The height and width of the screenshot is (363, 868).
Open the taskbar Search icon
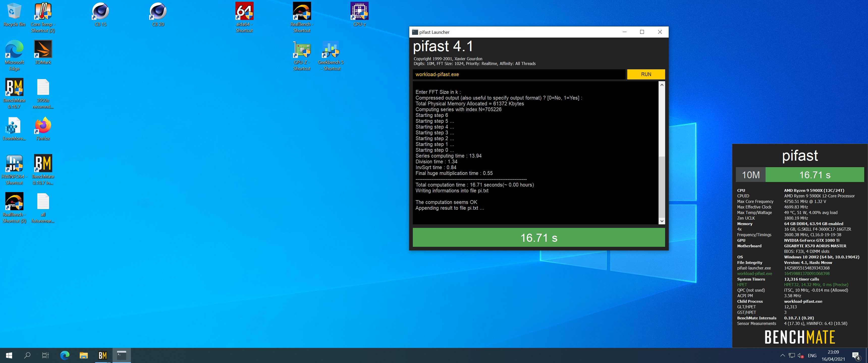point(27,355)
